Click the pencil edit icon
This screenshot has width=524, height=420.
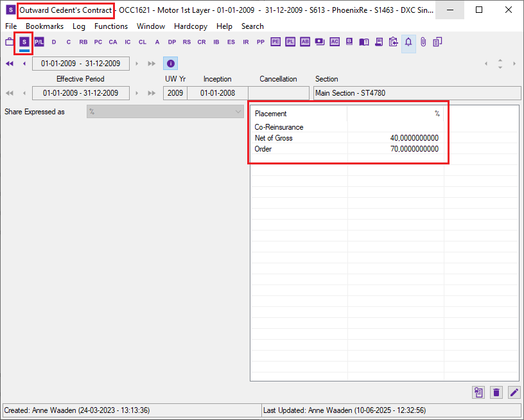click(x=514, y=392)
